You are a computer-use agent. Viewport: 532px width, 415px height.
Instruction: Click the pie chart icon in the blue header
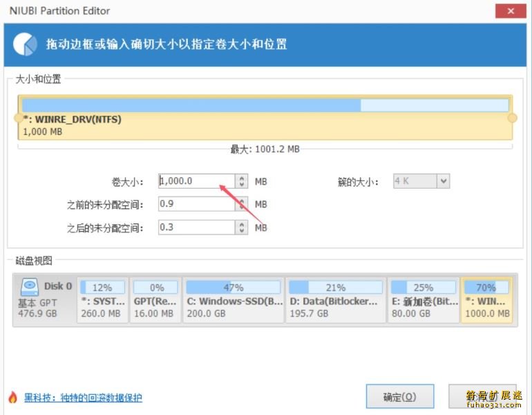(x=25, y=44)
